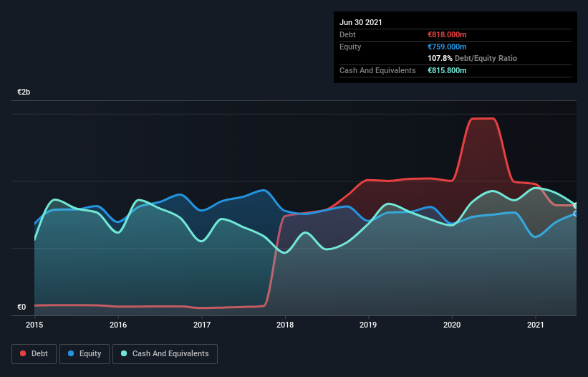Click the blue Equity legend dot
Image resolution: width=588 pixels, height=377 pixels.
[71, 353]
